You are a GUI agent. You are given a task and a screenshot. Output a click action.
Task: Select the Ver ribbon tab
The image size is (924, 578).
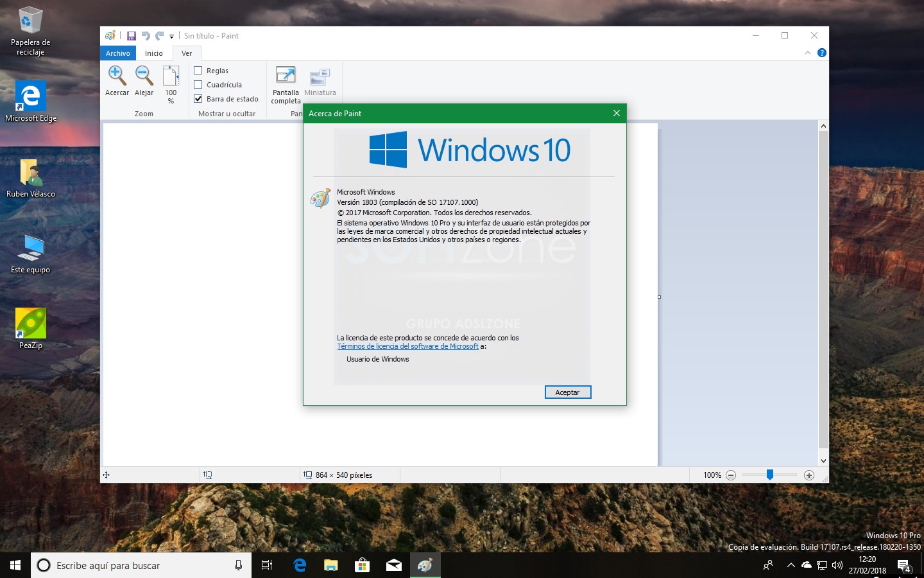pyautogui.click(x=187, y=53)
